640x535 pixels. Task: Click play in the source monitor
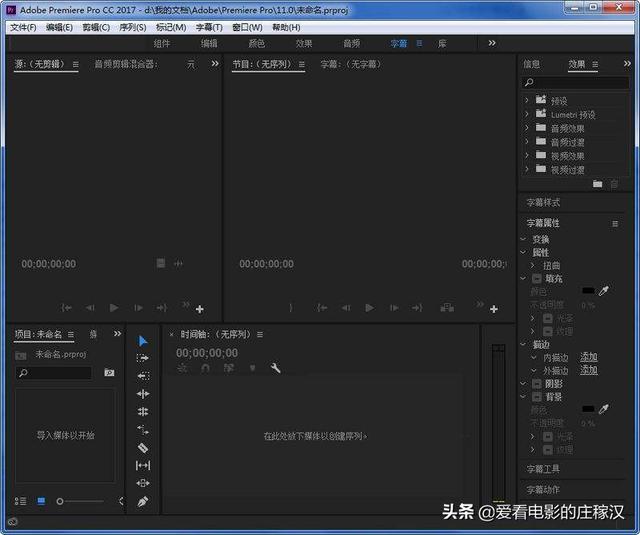114,308
